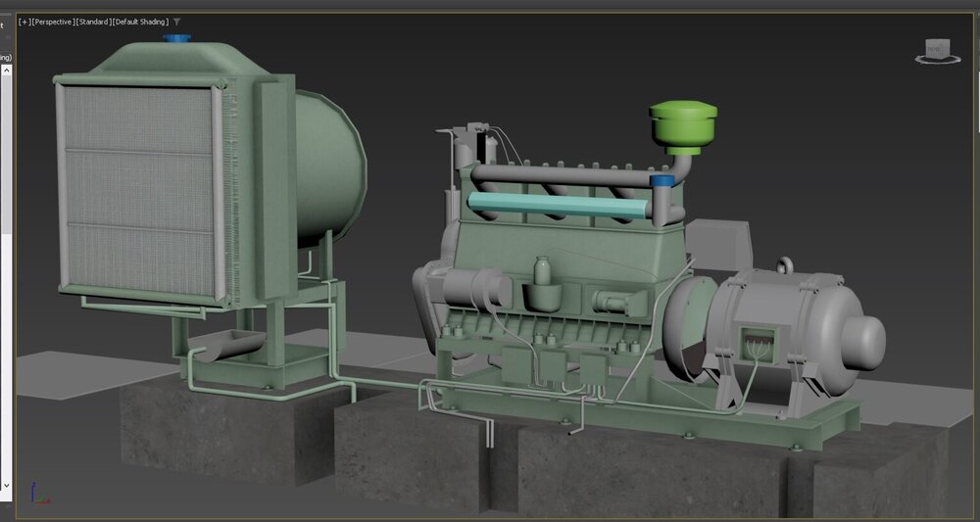This screenshot has width=980, height=522.
Task: Select the bright green air filter cap
Action: pyautogui.click(x=683, y=125)
